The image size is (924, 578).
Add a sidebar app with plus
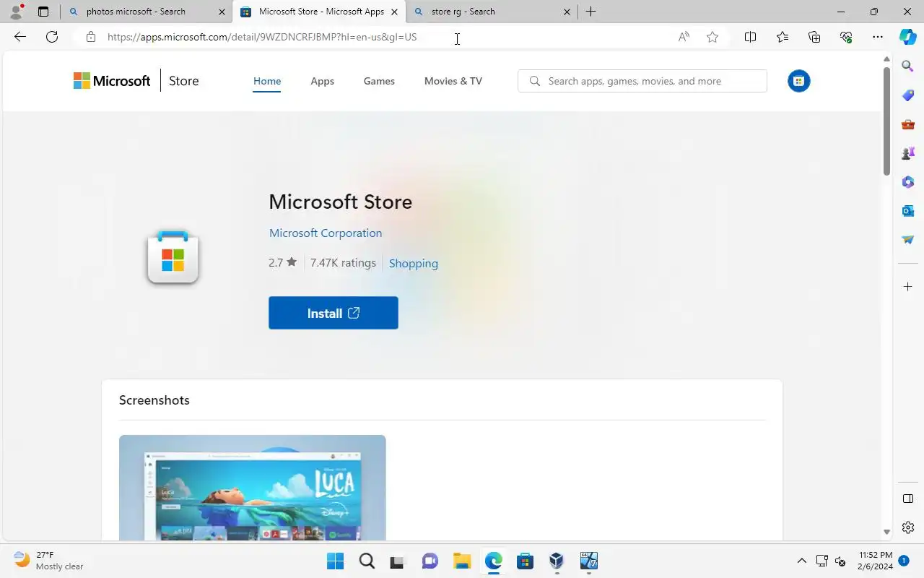point(908,287)
